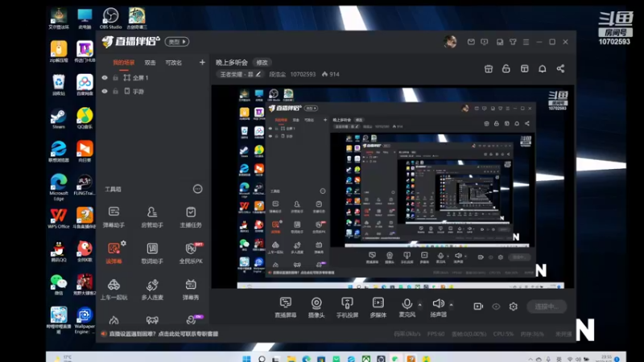Click 修改 next to the stream title
The width and height of the screenshot is (644, 362).
262,63
